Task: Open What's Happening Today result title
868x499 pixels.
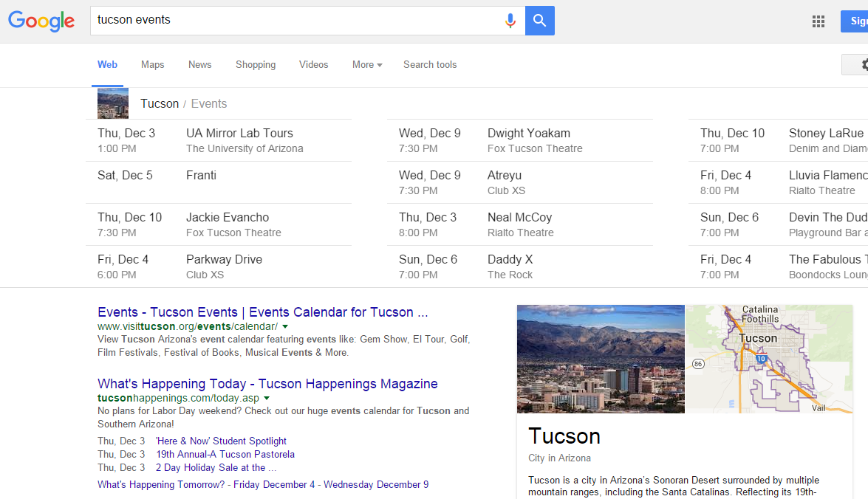Action: tap(267, 383)
